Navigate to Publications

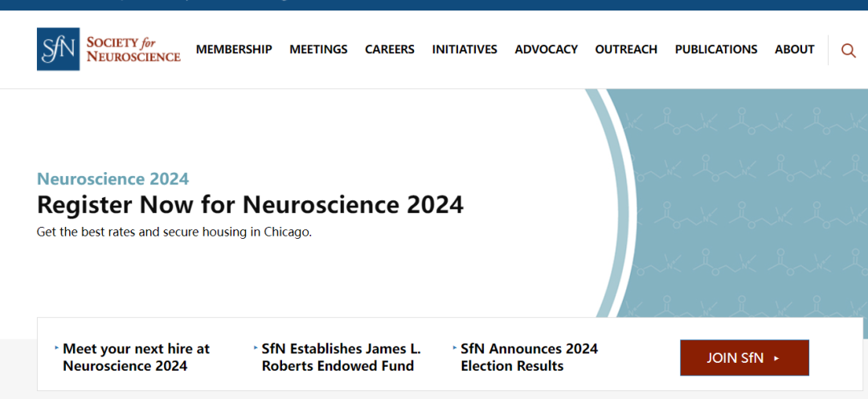(x=716, y=49)
